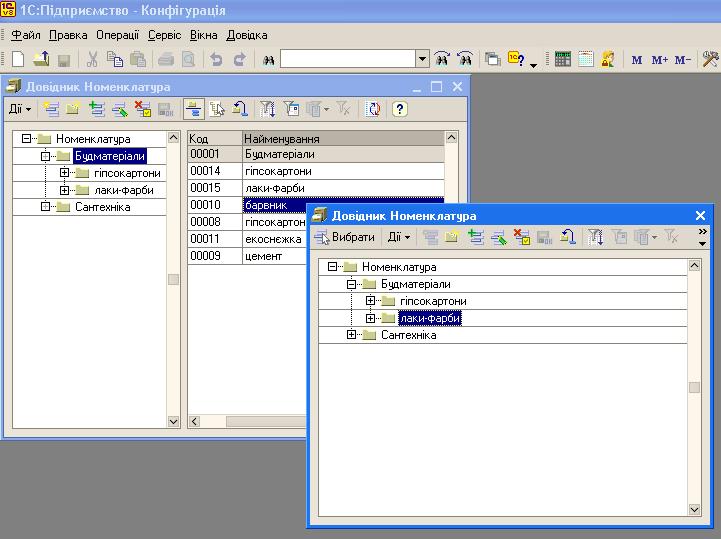The width and height of the screenshot is (721, 539).
Task: Click the New document icon in main toolbar
Action: coord(18,59)
